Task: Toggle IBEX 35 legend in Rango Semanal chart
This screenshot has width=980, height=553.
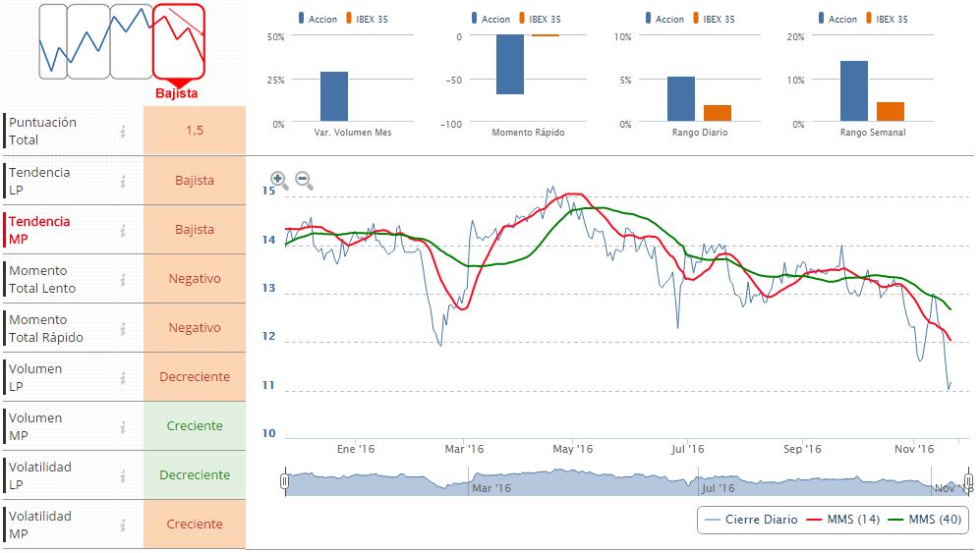Action: [x=889, y=20]
